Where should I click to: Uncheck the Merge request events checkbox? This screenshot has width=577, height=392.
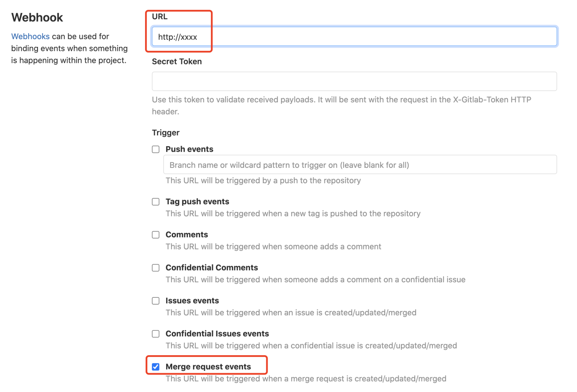pos(156,367)
